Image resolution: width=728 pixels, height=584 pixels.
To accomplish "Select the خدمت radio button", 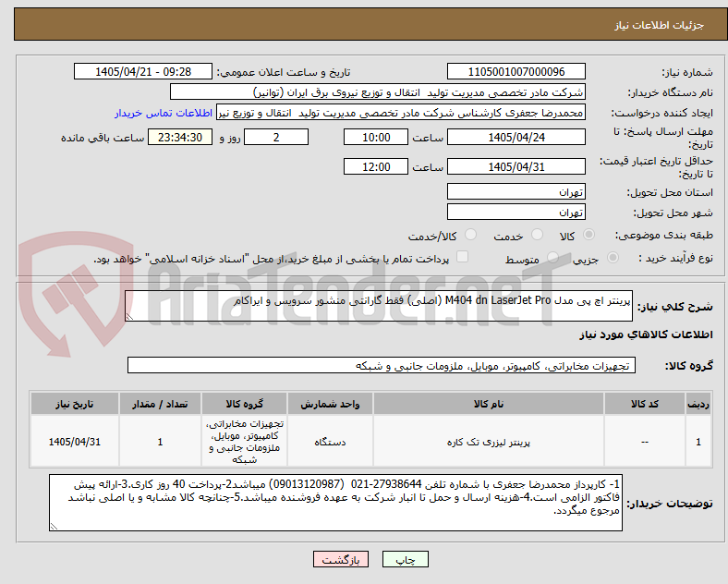I will click(537, 235).
